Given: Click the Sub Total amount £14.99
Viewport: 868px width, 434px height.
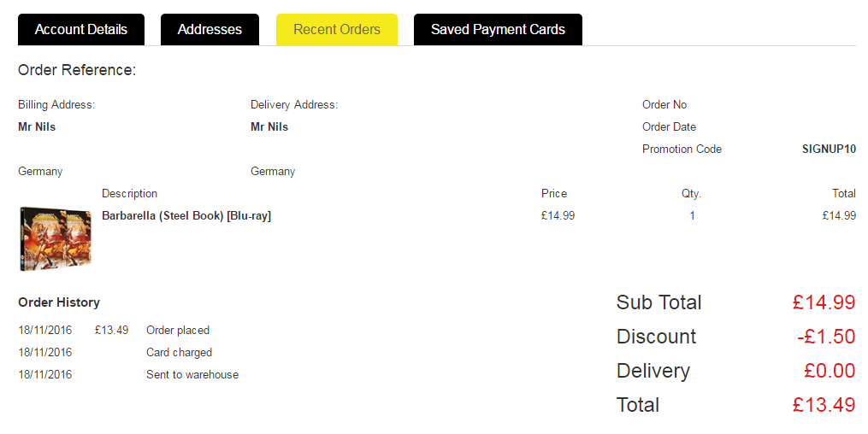Looking at the screenshot, I should point(824,302).
